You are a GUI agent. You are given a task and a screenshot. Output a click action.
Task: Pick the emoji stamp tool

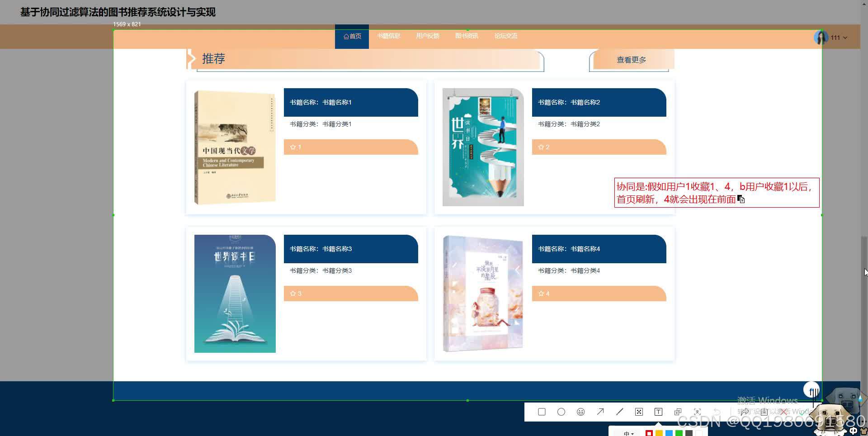[x=581, y=412]
